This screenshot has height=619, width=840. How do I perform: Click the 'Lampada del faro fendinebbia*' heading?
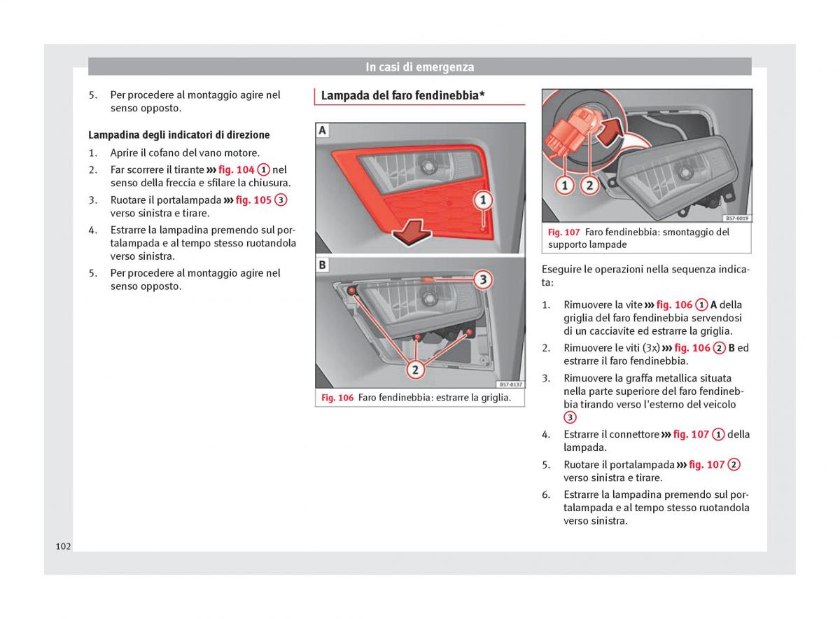(x=403, y=95)
